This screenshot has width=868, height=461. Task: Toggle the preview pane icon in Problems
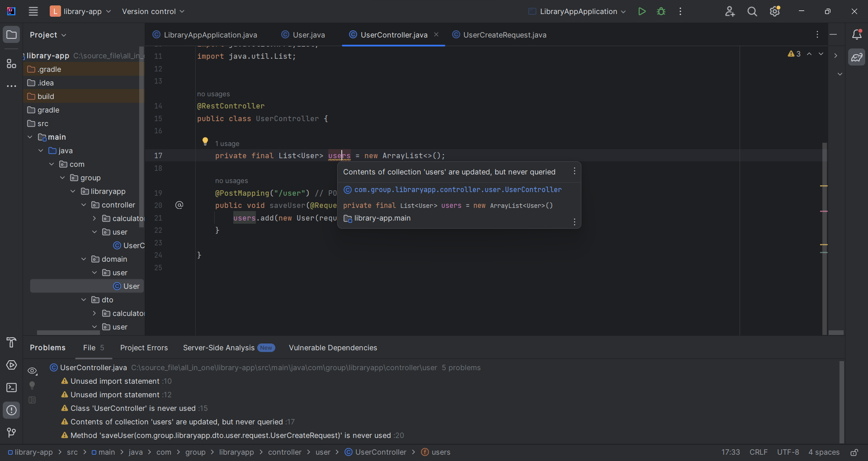tap(32, 400)
